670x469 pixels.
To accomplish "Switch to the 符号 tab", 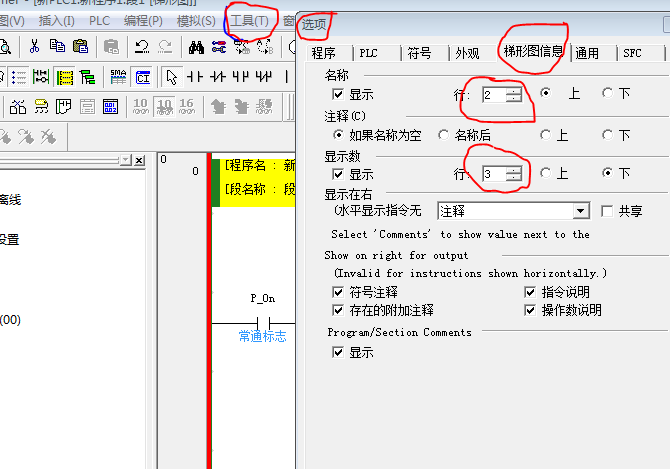I will coord(419,53).
